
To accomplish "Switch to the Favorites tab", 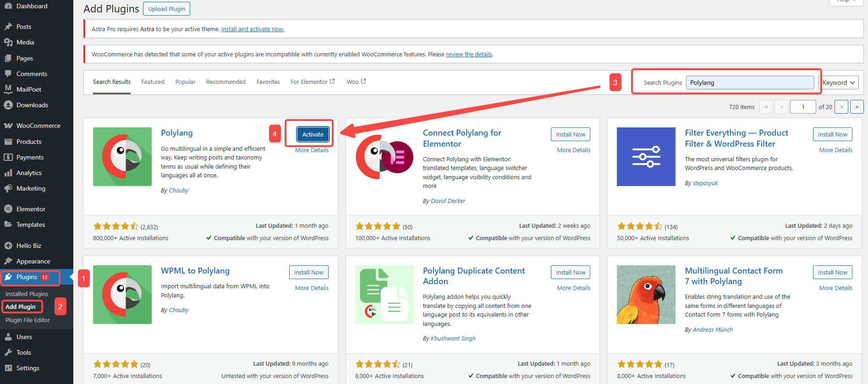I will [268, 82].
